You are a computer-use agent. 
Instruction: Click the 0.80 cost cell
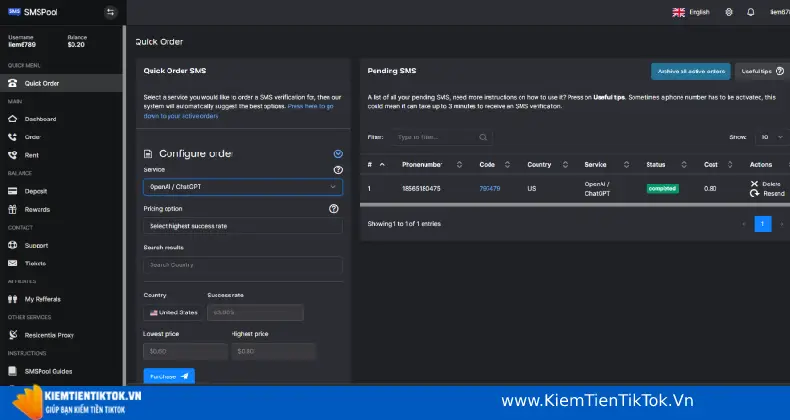(710, 189)
